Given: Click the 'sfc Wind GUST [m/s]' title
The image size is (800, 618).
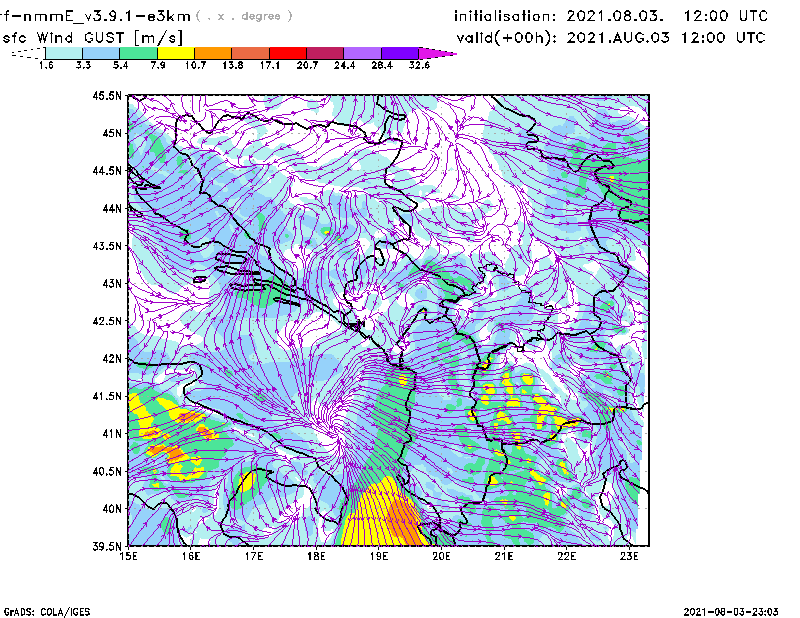Looking at the screenshot, I should tap(92, 38).
